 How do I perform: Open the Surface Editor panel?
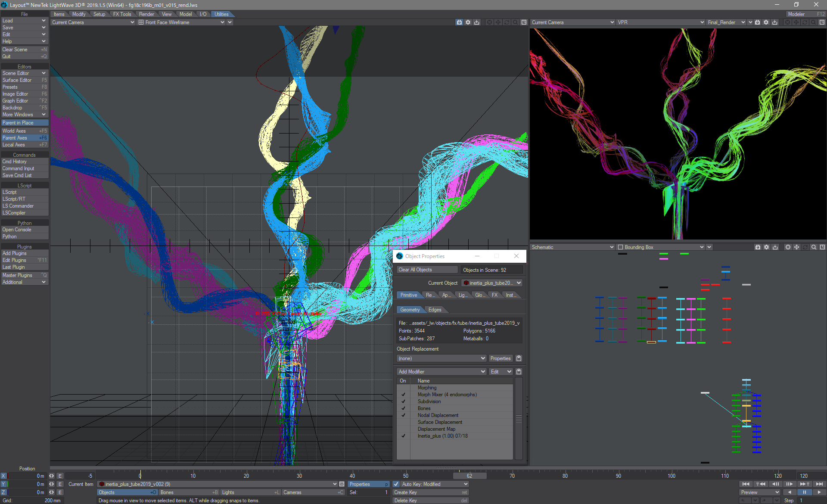coord(24,80)
